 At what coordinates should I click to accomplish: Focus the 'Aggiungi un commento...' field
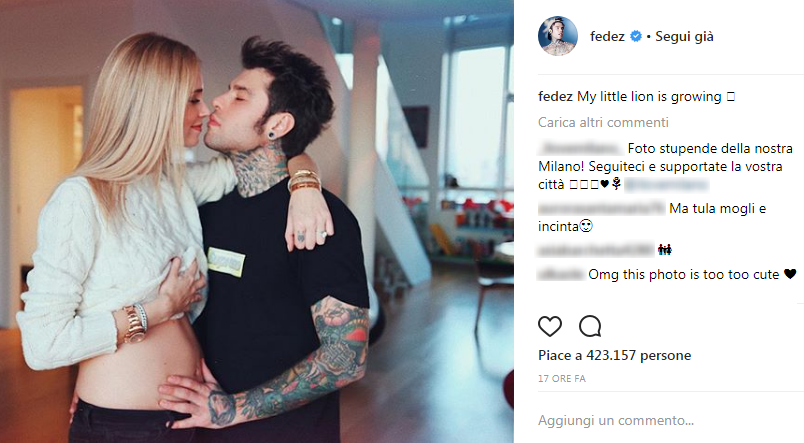pyautogui.click(x=615, y=420)
